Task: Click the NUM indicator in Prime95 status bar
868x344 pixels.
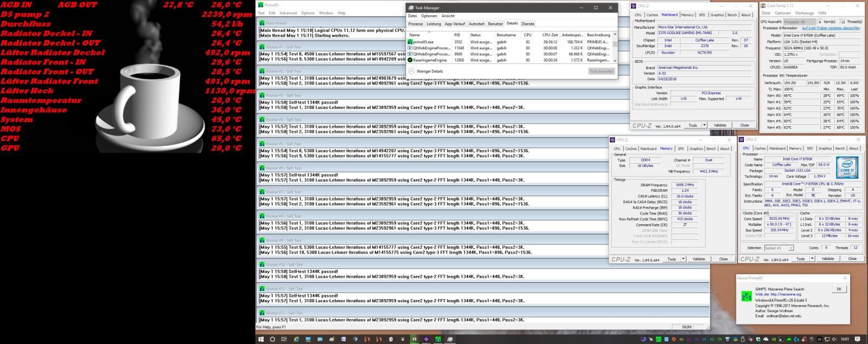Action: coord(687,327)
